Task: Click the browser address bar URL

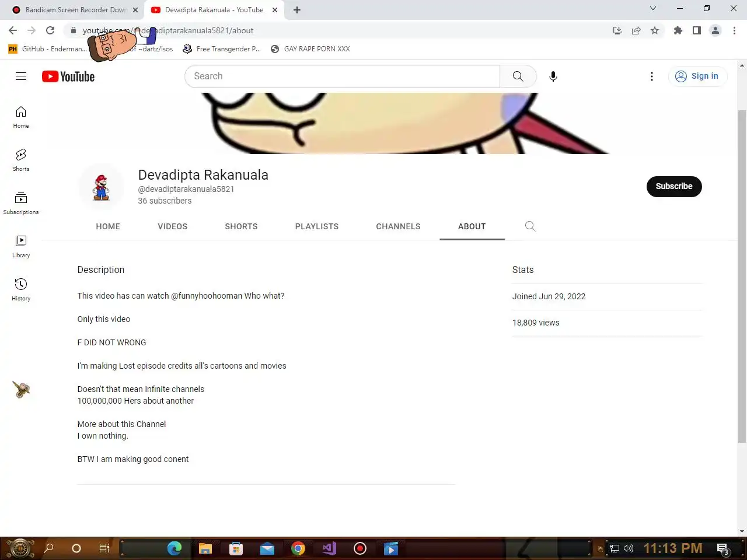Action: 168,30
